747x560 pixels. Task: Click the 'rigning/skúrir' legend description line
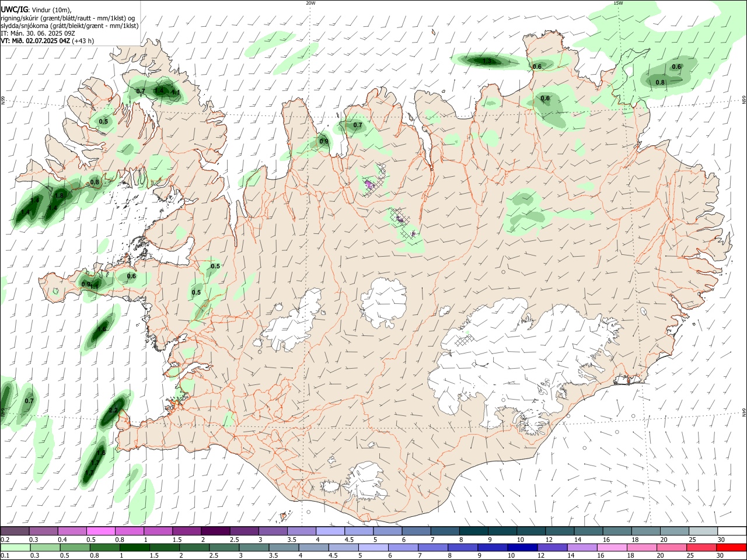pos(68,18)
